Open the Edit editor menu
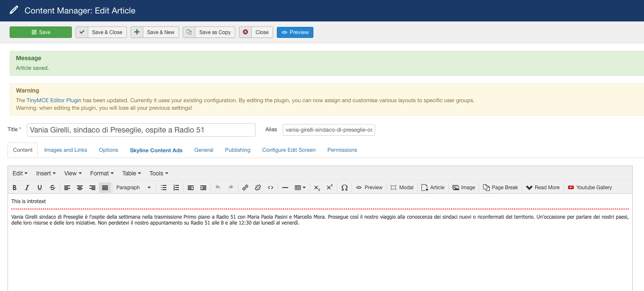The image size is (644, 291). 20,173
